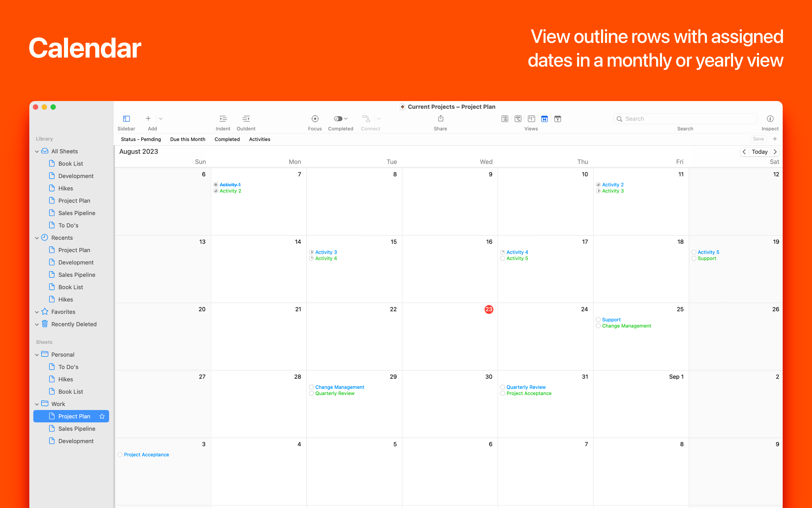Select the Sep 1 calendar cell
Viewport: 812px width, 508px height.
(x=641, y=404)
